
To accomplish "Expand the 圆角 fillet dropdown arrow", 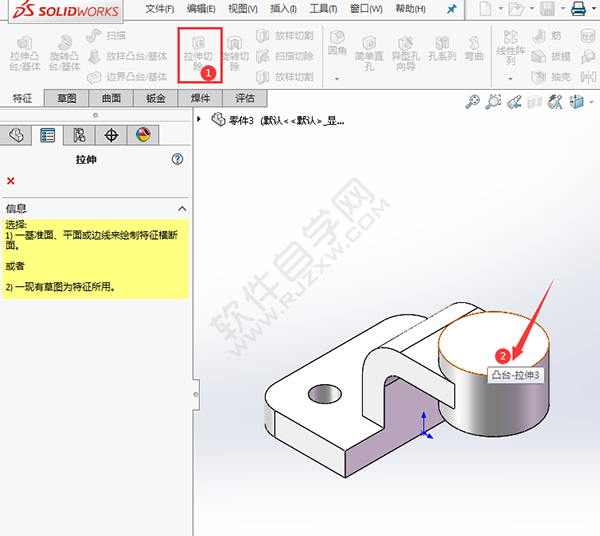I will (337, 79).
